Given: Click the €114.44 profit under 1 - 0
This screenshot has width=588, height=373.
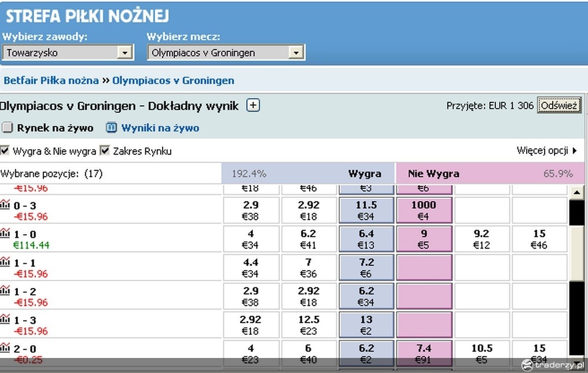Looking at the screenshot, I should pos(31,245).
